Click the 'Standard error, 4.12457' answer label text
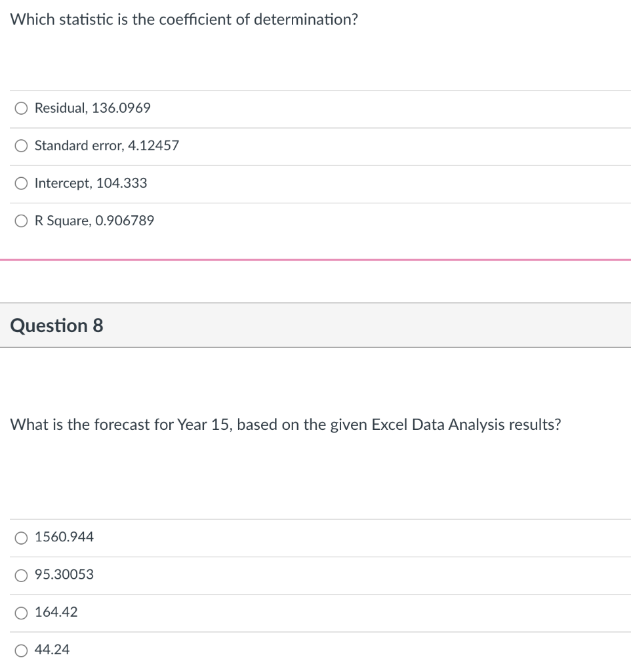 click(107, 146)
